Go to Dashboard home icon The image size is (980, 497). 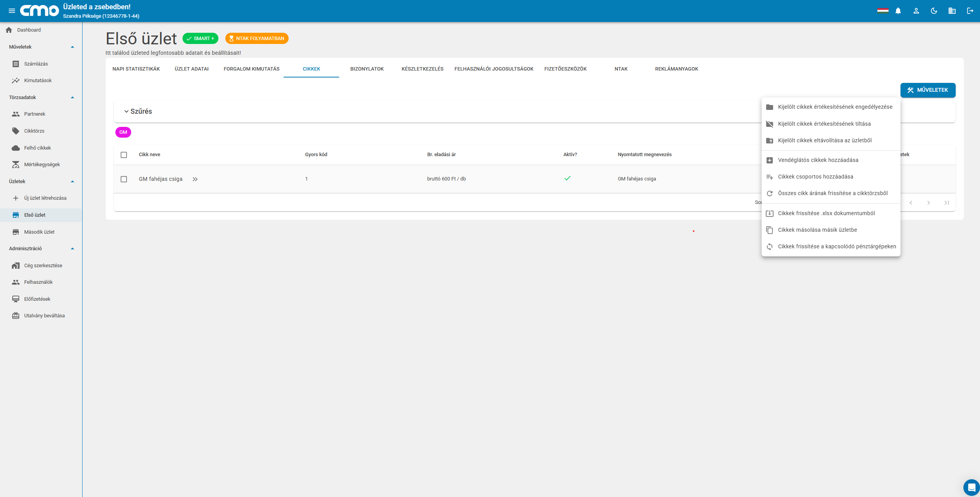pyautogui.click(x=9, y=30)
